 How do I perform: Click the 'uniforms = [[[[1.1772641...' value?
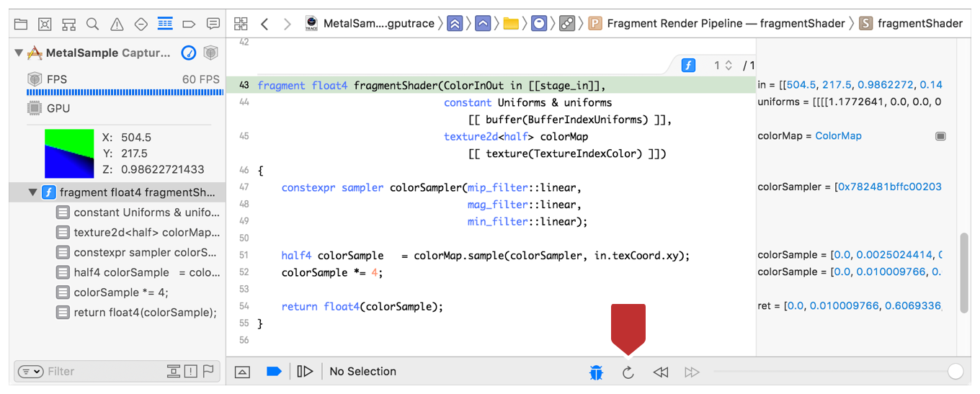849,102
